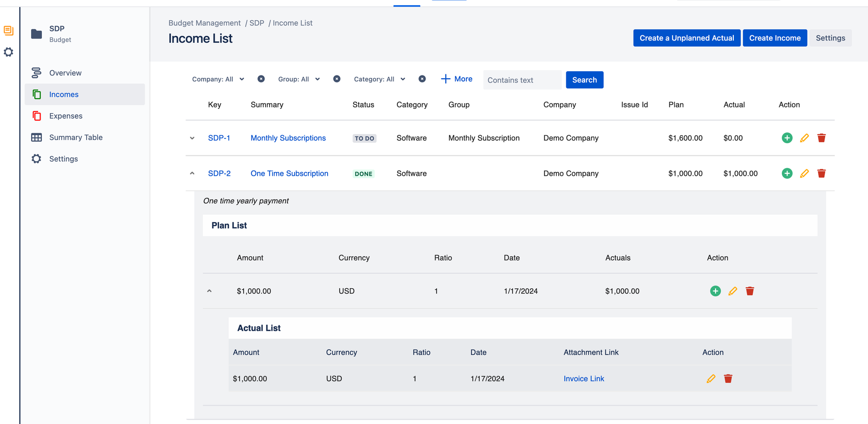
Task: Click the add icon in the SDP-1 row
Action: (787, 138)
